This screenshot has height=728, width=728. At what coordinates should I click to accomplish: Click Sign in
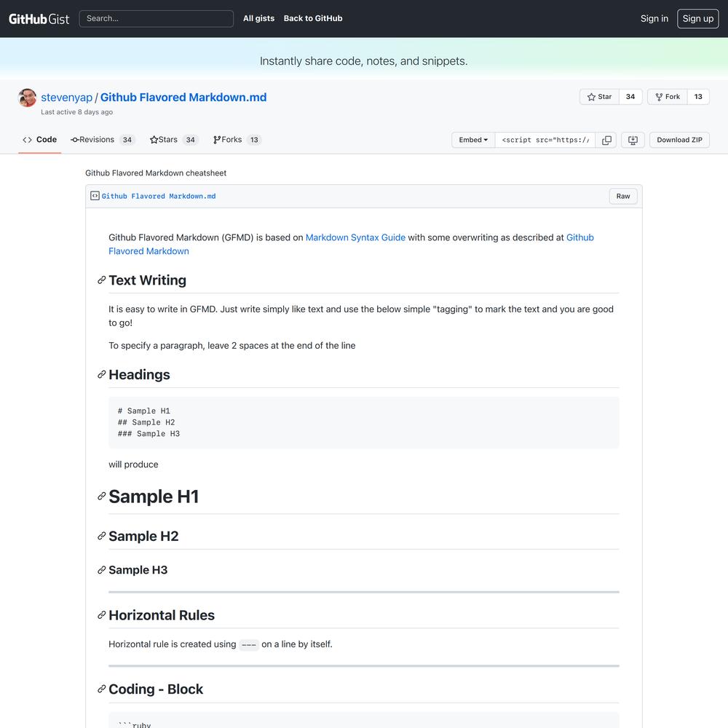point(654,19)
